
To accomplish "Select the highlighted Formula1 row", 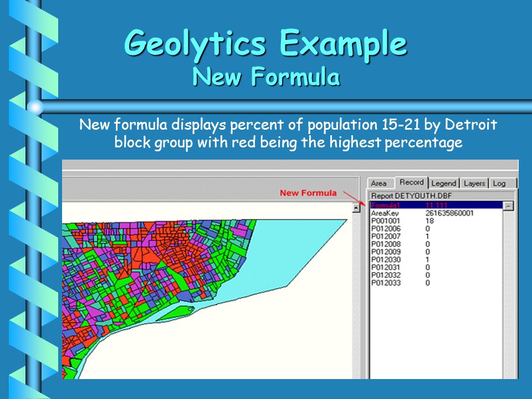I will tap(436, 205).
